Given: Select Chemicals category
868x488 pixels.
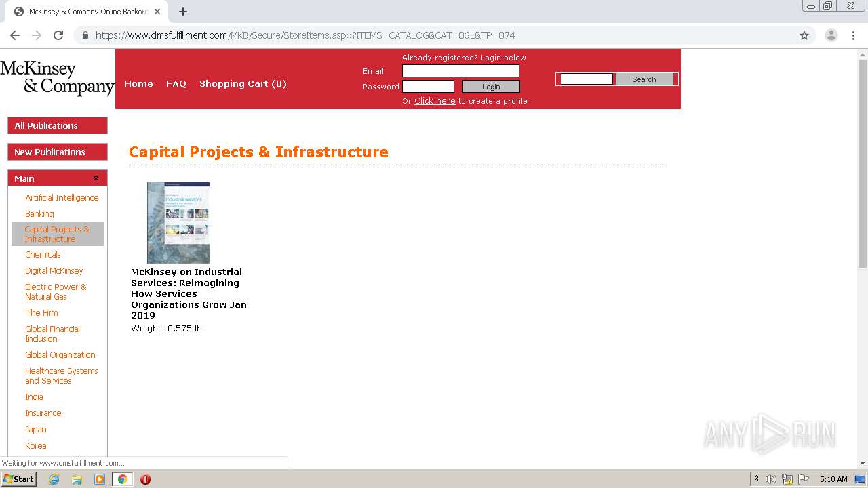Looking at the screenshot, I should pyautogui.click(x=43, y=254).
